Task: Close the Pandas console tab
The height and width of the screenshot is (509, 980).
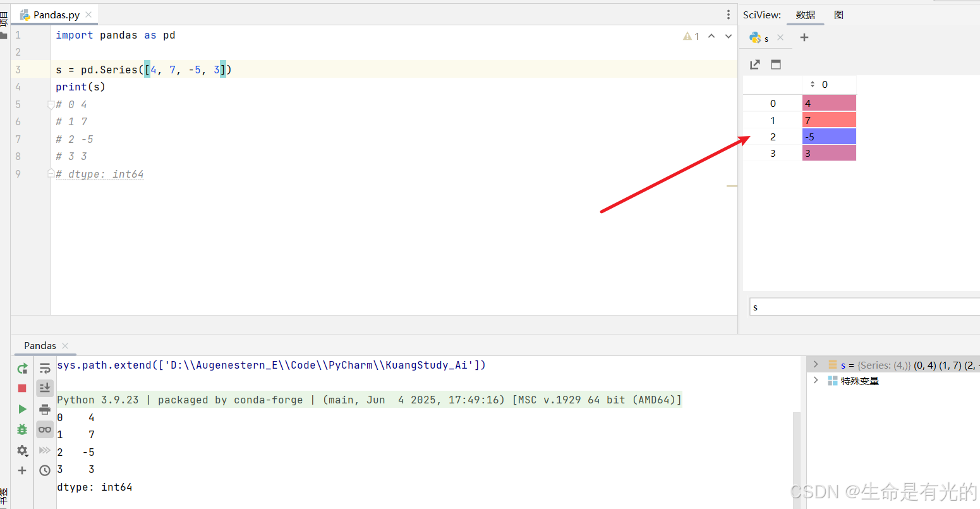Action: point(65,346)
